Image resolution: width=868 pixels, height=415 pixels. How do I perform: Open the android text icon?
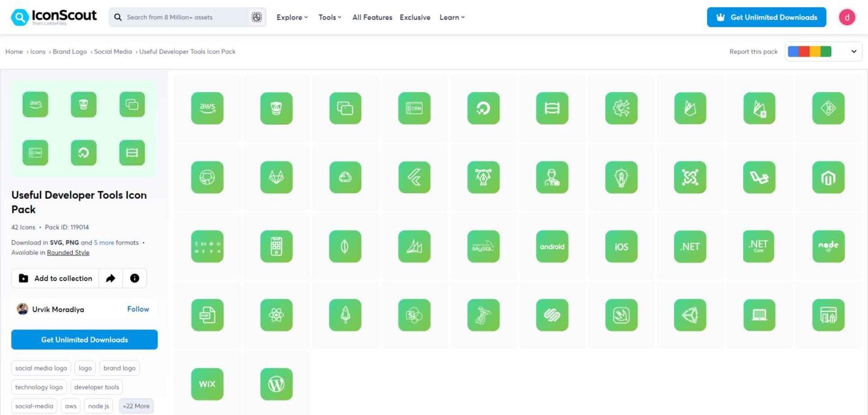pyautogui.click(x=552, y=246)
